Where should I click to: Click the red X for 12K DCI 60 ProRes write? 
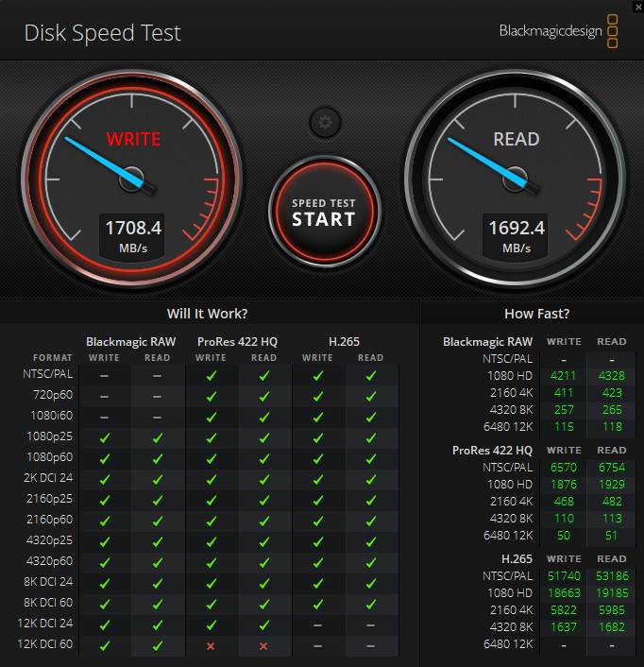tap(211, 646)
